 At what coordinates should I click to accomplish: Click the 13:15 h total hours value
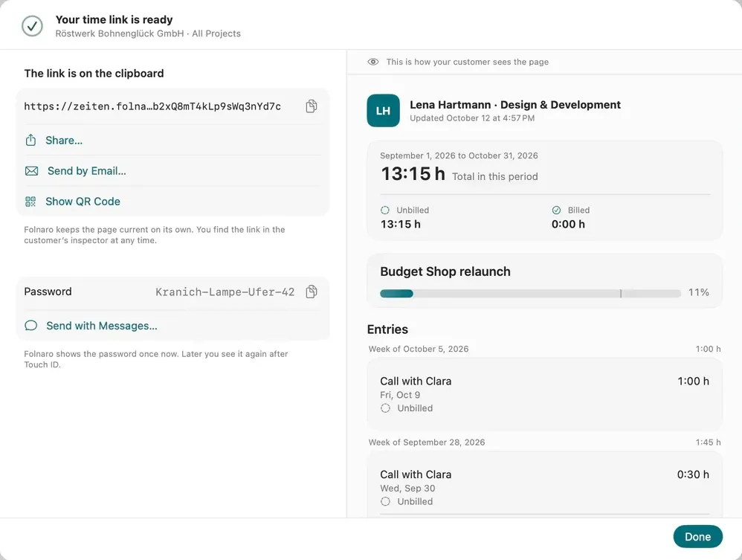[x=413, y=174]
